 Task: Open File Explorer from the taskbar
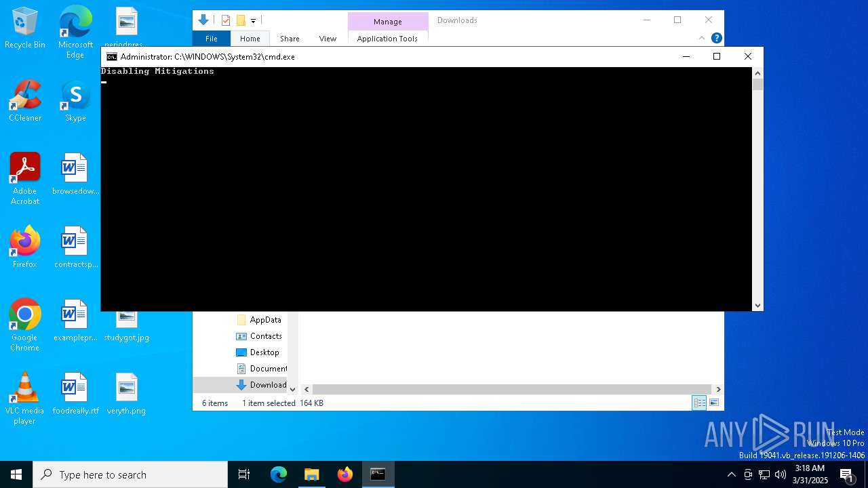click(x=311, y=474)
